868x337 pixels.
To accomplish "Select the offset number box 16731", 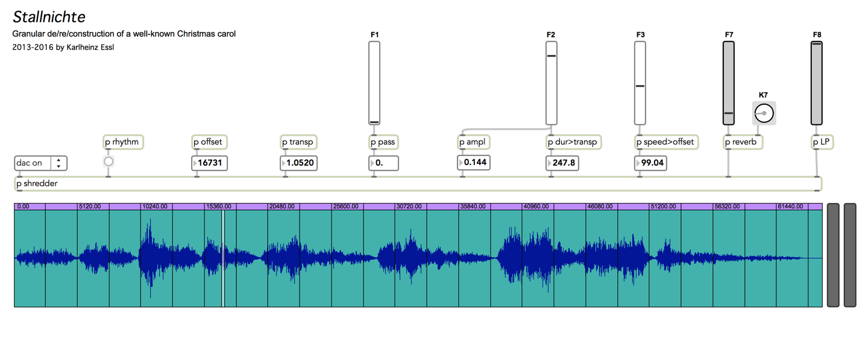I will 210,163.
